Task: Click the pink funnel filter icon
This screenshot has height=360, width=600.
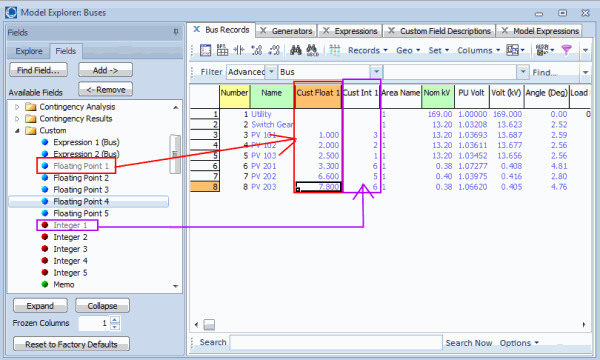Action: click(566, 50)
